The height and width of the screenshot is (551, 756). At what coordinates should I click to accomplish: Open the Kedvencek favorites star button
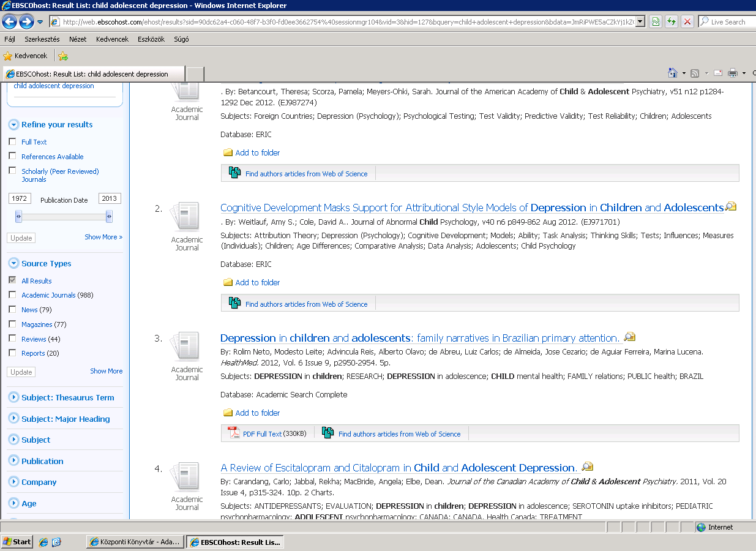pyautogui.click(x=25, y=56)
